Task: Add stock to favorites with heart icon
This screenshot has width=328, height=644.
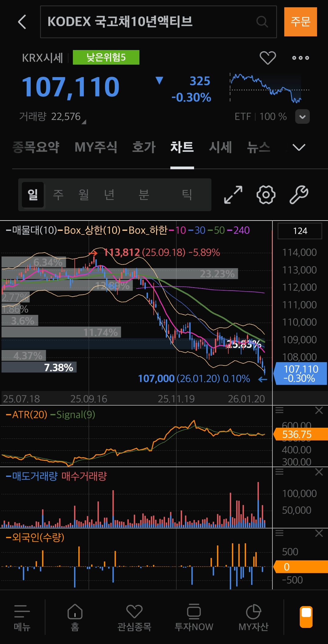Action: pos(268,58)
